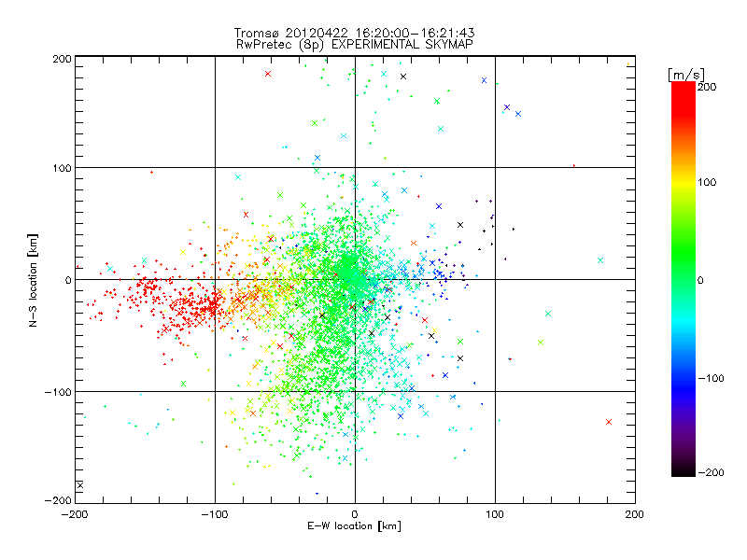Click the black X marker at bottom-left corner

(80, 485)
